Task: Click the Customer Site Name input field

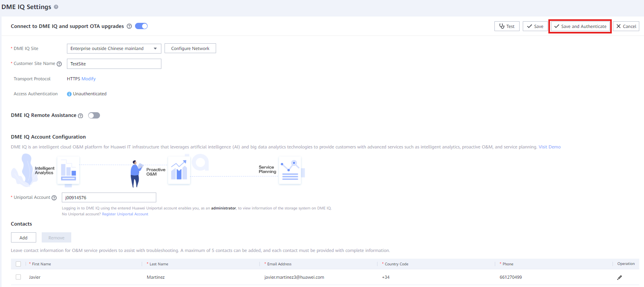Action: tap(114, 64)
